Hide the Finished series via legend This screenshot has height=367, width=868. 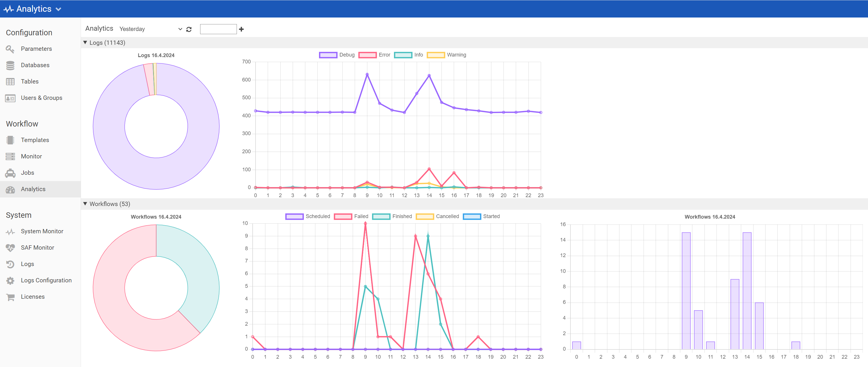tap(392, 216)
